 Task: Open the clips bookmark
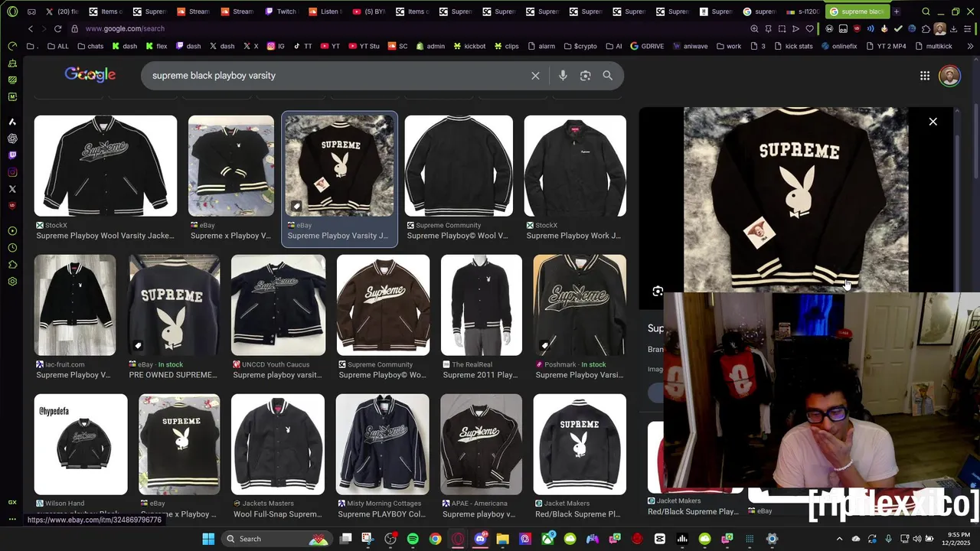[507, 46]
